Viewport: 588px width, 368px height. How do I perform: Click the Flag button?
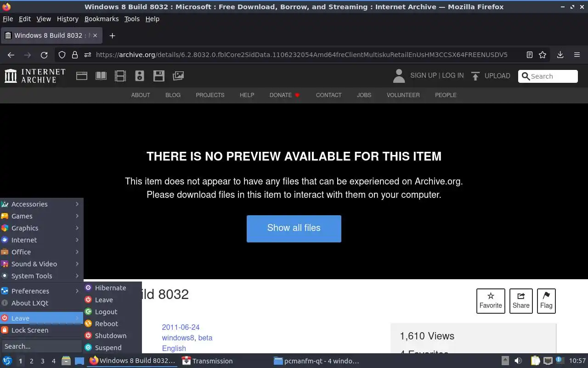point(546,301)
